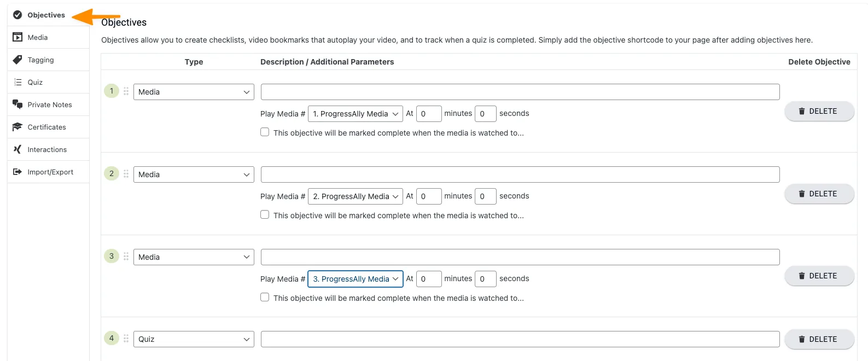Open the Certificates tab label
868x361 pixels.
click(x=47, y=127)
